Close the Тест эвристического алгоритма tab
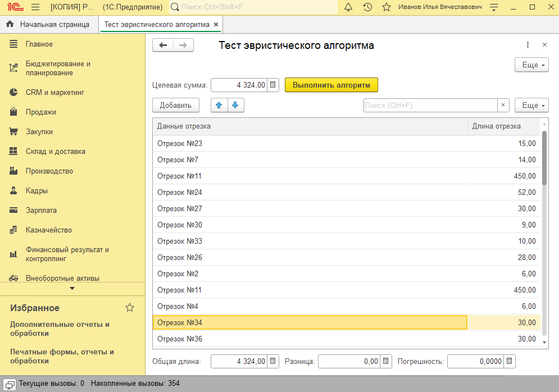Image resolution: width=559 pixels, height=392 pixels. coord(216,25)
